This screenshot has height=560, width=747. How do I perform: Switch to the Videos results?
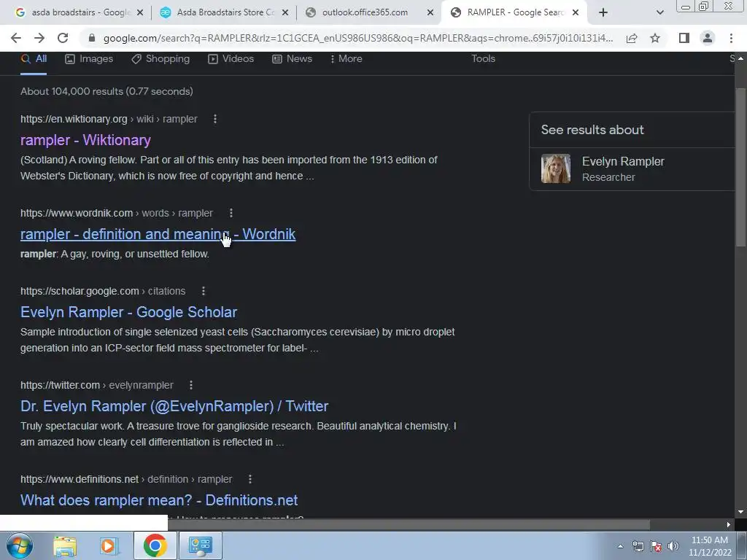[231, 59]
